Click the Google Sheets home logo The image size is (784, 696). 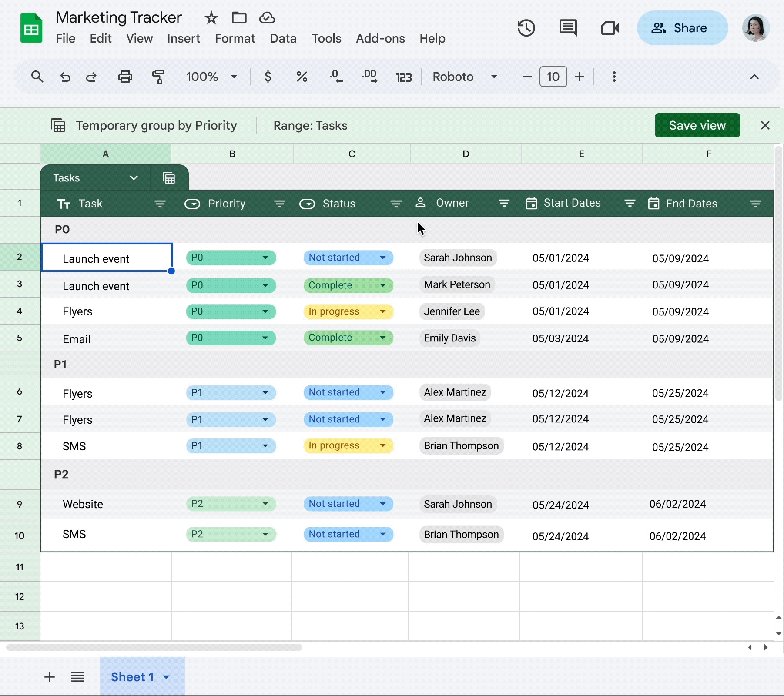(31, 28)
